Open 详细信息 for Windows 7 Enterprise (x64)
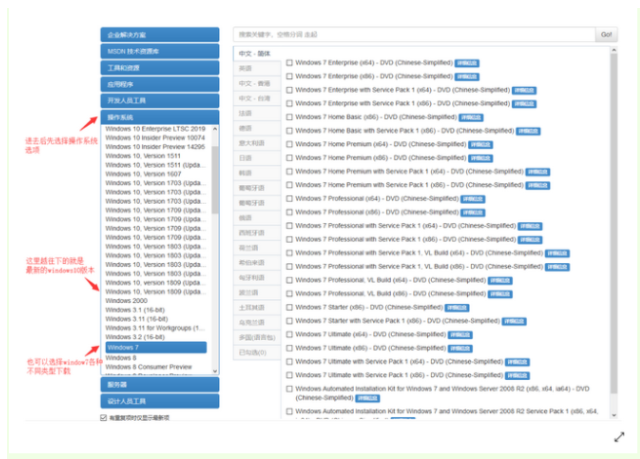 (467, 63)
